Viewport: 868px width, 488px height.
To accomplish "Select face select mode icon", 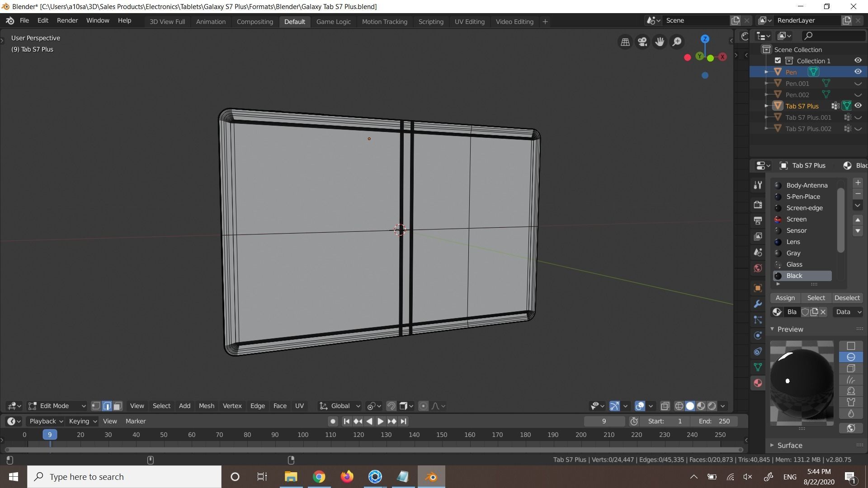I will pyautogui.click(x=118, y=406).
